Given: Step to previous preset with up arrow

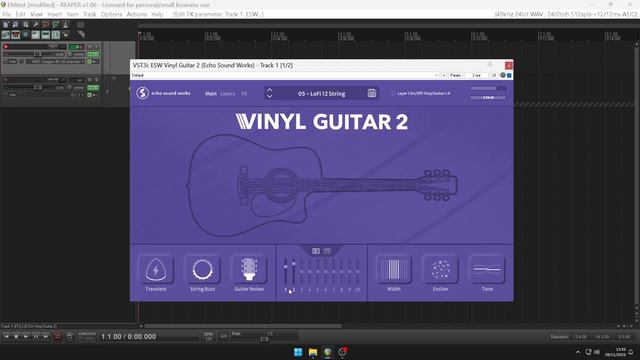Looking at the screenshot, I should (269, 90).
